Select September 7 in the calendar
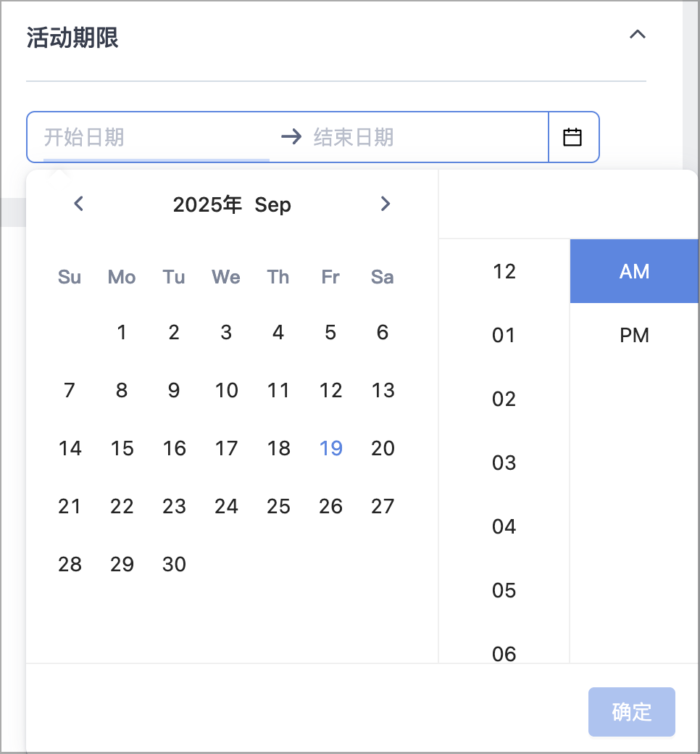This screenshot has width=700, height=754. [x=70, y=390]
